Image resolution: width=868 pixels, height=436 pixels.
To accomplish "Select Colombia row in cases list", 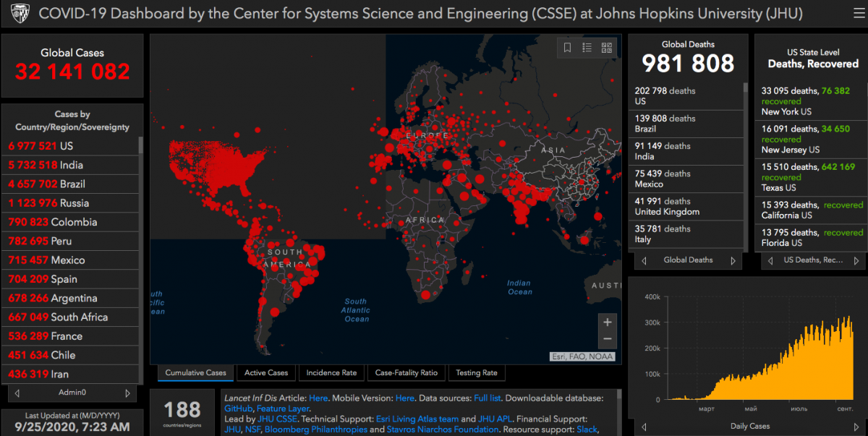I will 71,222.
